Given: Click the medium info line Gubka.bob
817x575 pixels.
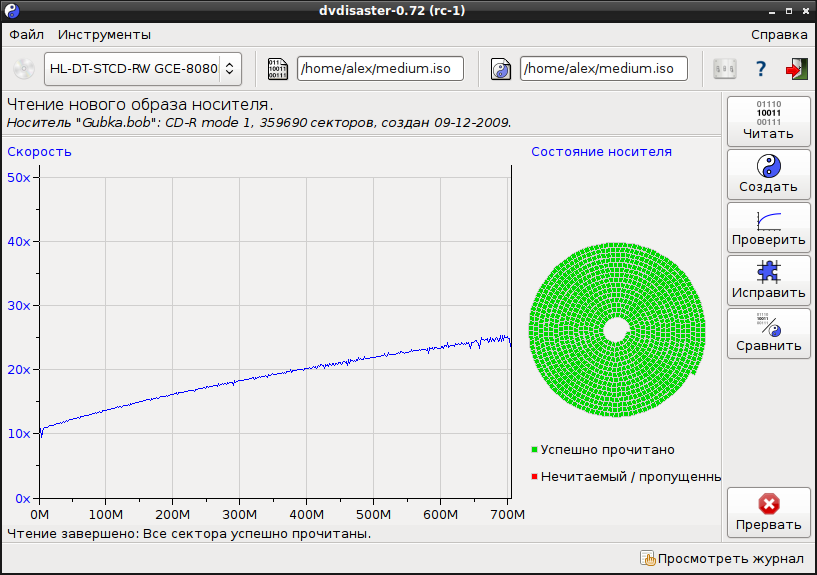Looking at the screenshot, I should pyautogui.click(x=259, y=123).
